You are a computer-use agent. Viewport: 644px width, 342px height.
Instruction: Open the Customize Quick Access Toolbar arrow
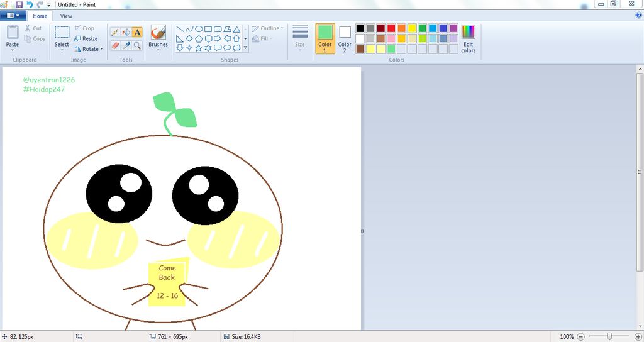pos(49,5)
